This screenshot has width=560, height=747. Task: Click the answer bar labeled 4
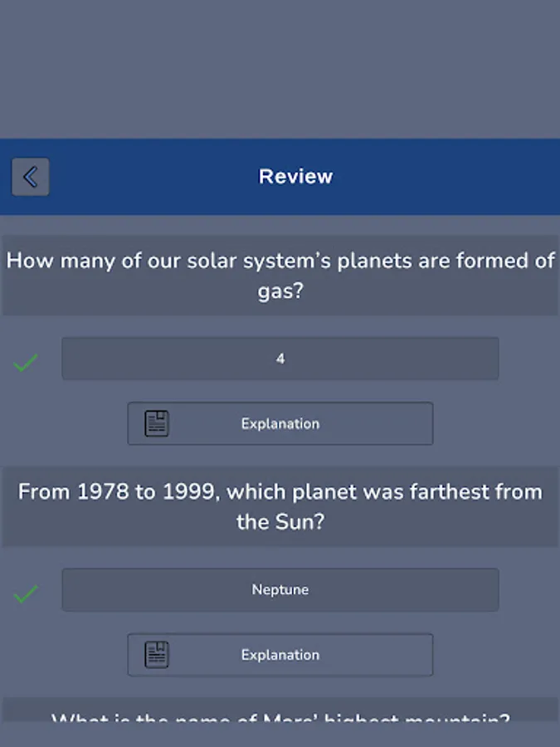coord(280,359)
